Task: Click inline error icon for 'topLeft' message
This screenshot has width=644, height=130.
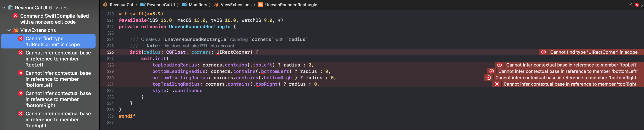Action: (500, 65)
